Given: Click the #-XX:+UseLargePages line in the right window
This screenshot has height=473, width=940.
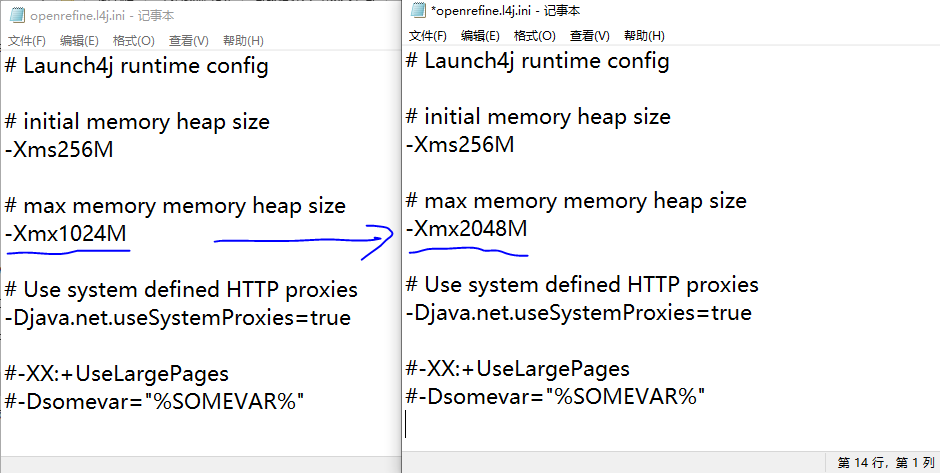Looking at the screenshot, I should pos(518,369).
